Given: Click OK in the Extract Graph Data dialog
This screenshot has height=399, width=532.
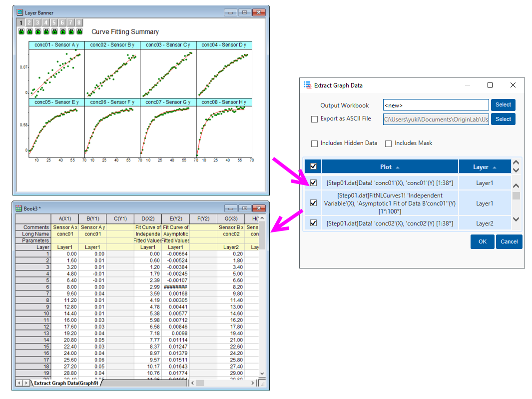Looking at the screenshot, I should point(482,241).
